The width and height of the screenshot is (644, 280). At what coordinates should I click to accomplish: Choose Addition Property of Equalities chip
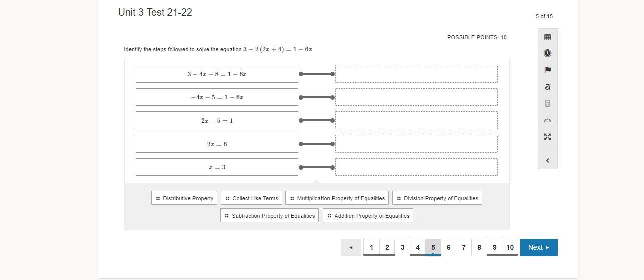tap(368, 216)
